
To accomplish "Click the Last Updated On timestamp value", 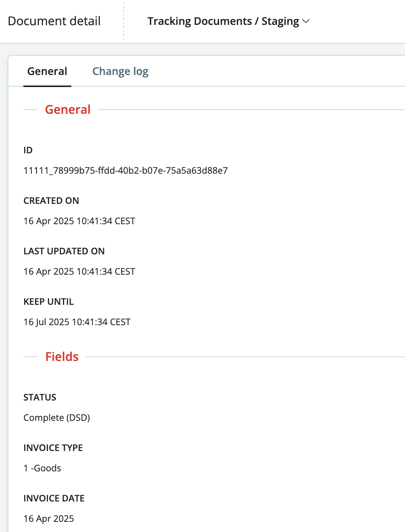I will pos(79,272).
